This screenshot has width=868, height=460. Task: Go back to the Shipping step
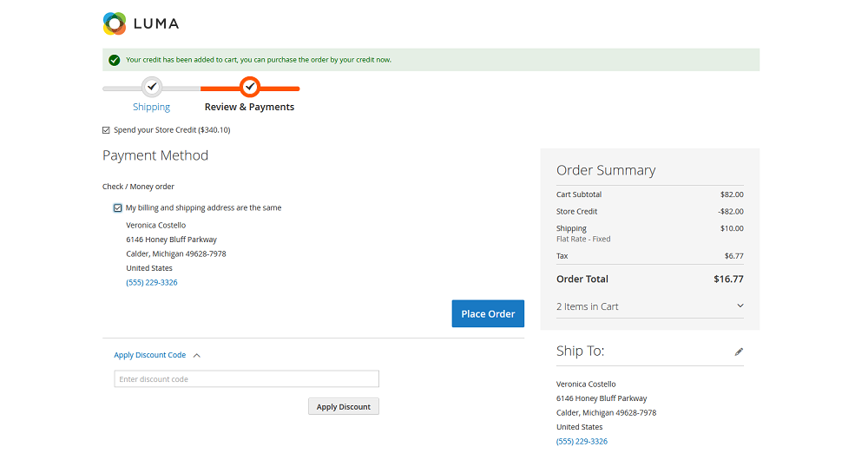[x=151, y=108]
